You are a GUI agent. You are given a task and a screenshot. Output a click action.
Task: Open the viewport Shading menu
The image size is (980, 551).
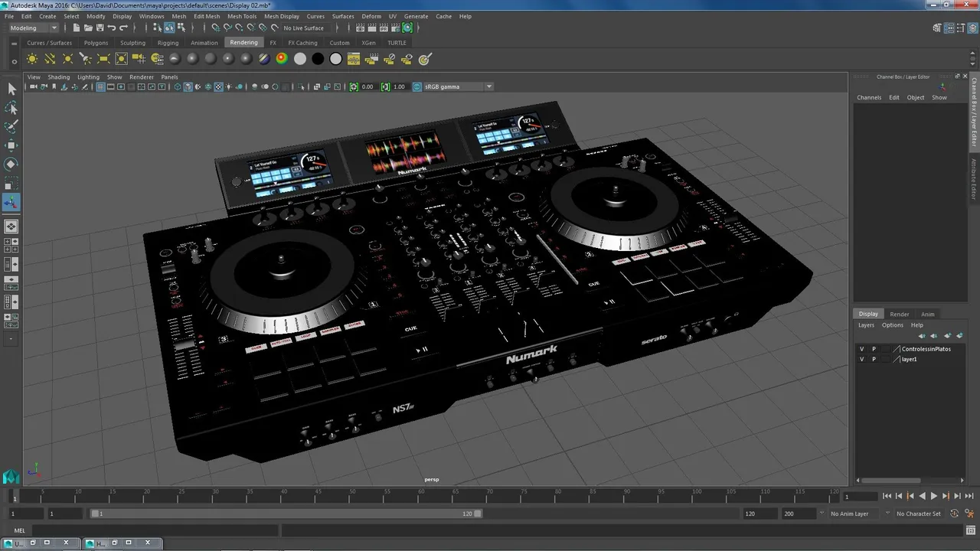(x=58, y=77)
